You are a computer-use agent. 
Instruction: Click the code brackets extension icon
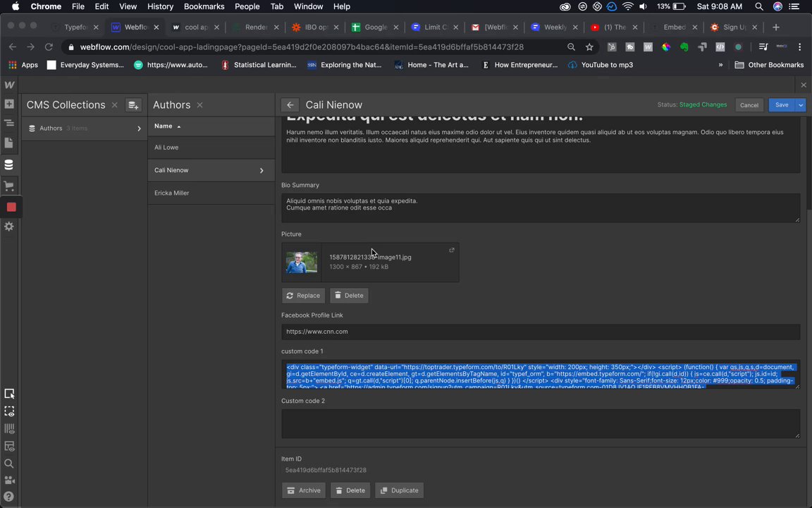(720, 47)
